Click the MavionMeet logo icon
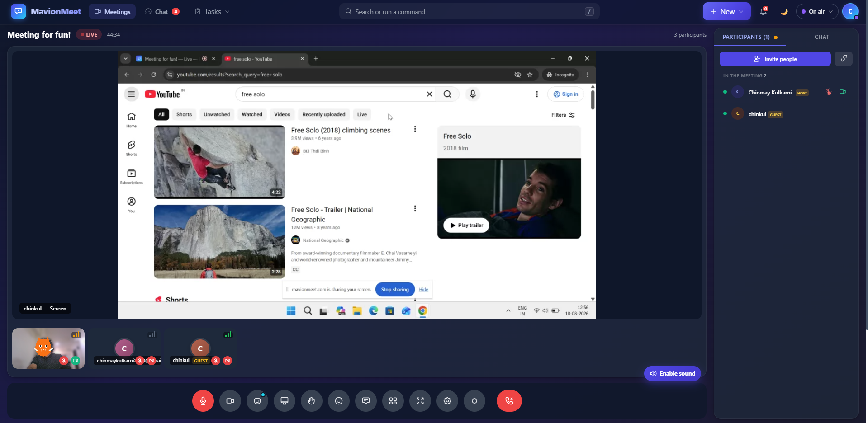This screenshot has width=868, height=423. click(x=19, y=11)
